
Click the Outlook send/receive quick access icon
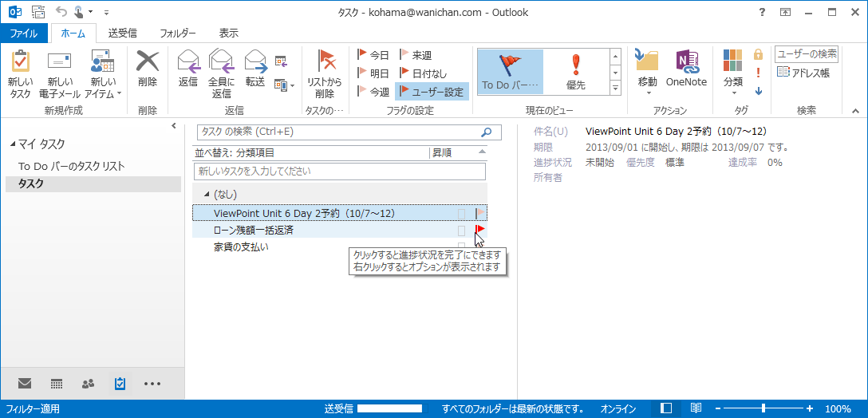(38, 12)
